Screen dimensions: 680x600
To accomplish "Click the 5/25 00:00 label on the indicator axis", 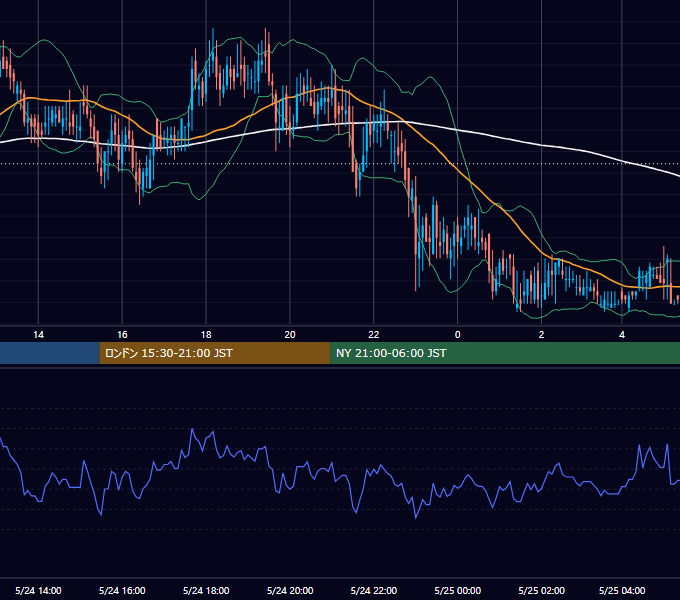I will coord(458,590).
